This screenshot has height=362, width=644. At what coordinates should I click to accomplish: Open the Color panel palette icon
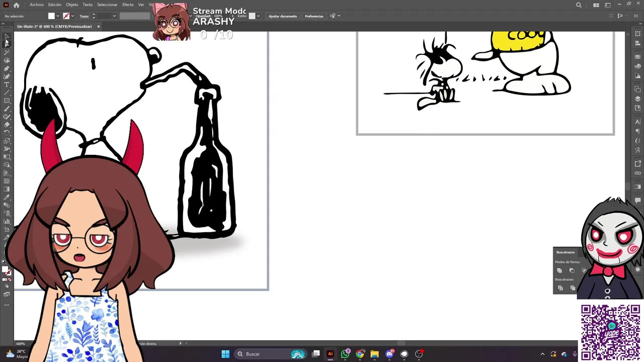[637, 66]
